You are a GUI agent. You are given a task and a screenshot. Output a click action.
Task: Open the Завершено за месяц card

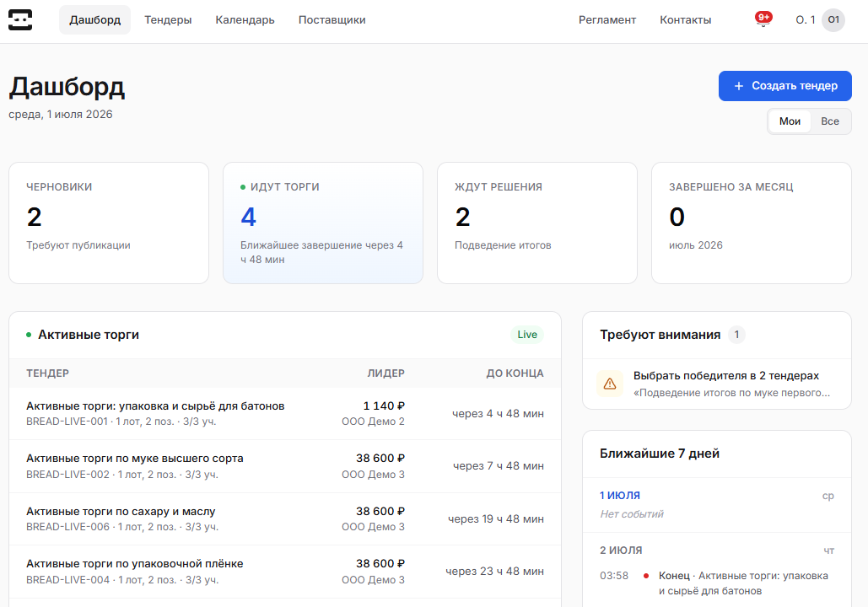click(x=752, y=223)
